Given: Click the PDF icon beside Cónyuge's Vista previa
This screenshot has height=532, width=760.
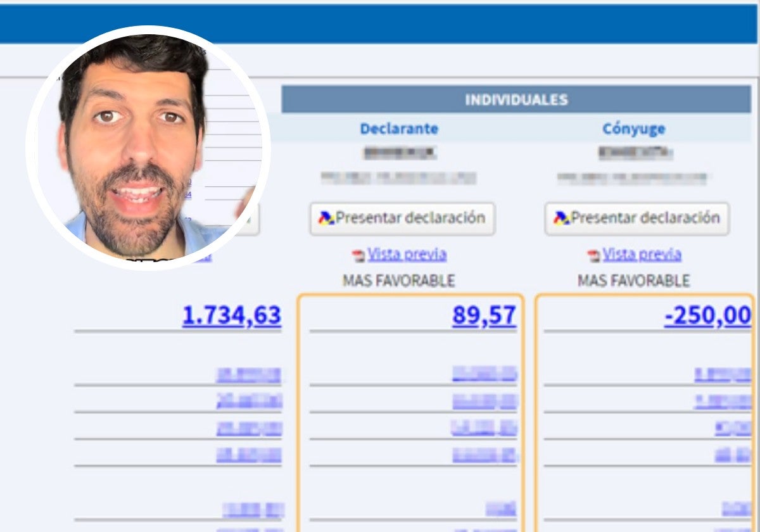Looking at the screenshot, I should point(593,256).
